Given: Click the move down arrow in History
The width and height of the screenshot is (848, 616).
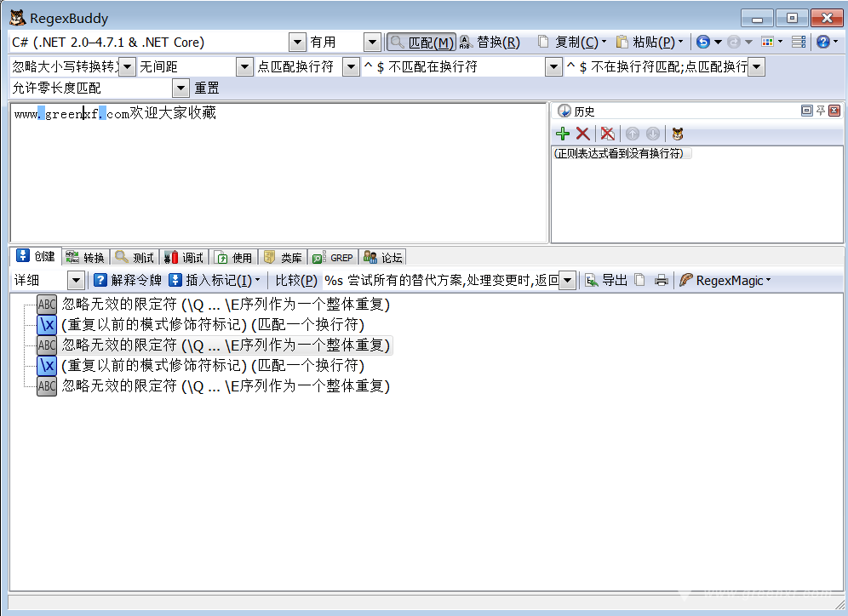Looking at the screenshot, I should [653, 134].
